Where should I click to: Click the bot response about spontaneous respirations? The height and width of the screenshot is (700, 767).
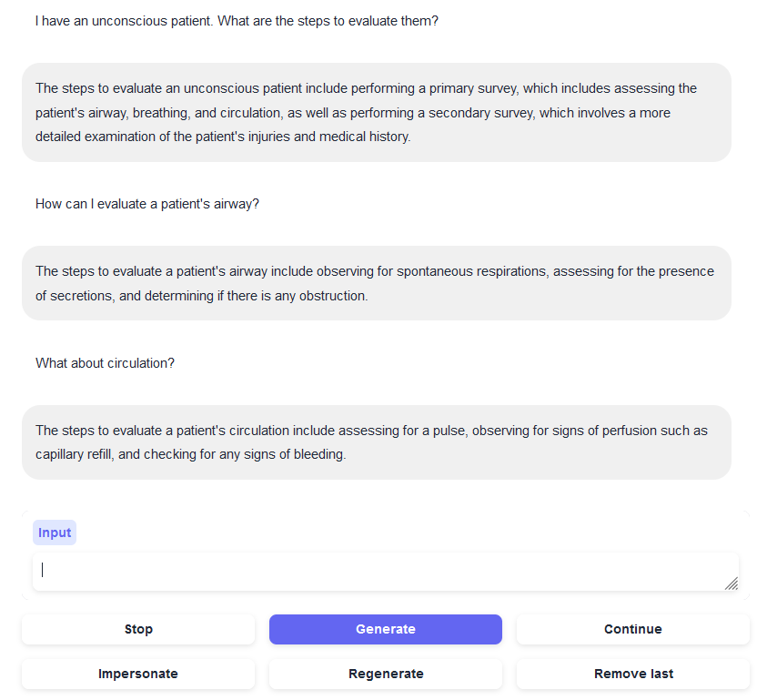pos(376,283)
